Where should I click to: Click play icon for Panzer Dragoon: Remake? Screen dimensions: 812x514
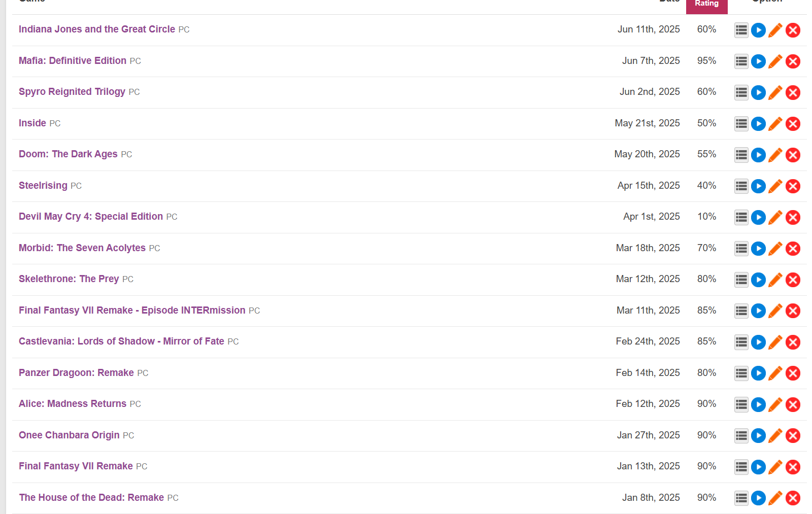coord(758,373)
